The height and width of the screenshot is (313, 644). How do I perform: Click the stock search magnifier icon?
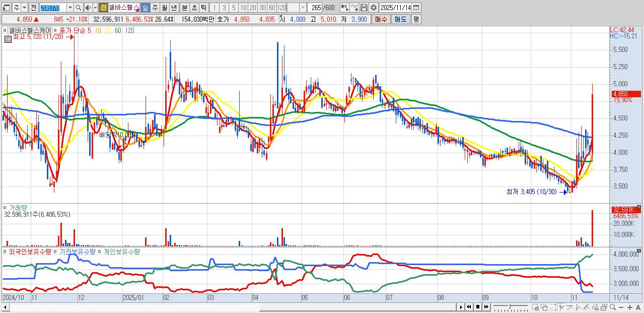(78, 8)
